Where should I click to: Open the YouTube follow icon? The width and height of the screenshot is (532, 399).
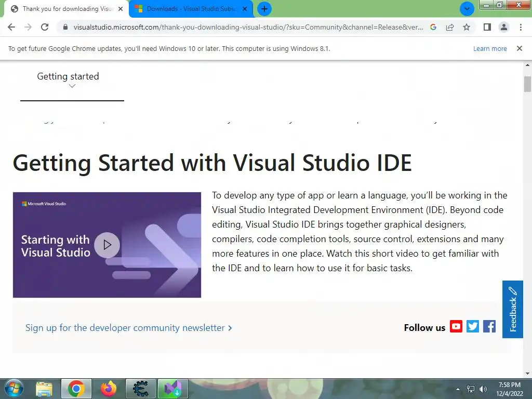pyautogui.click(x=456, y=326)
